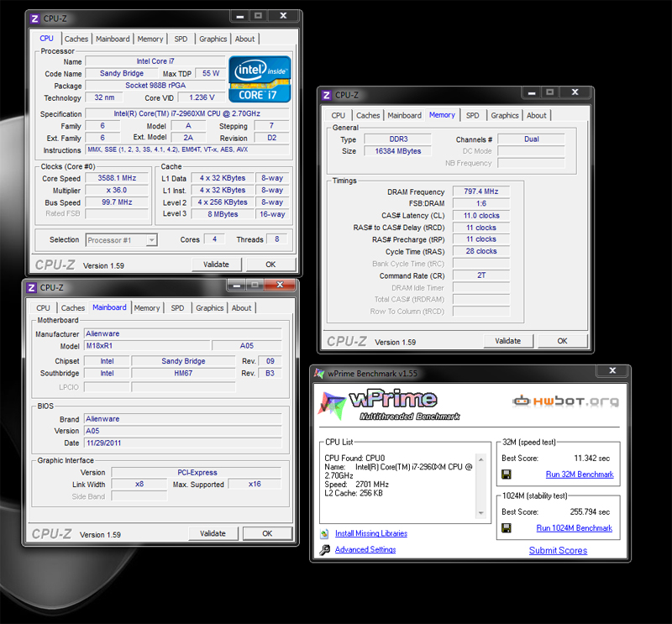
Task: Click the Specification field with i7-2960XM
Action: click(186, 114)
